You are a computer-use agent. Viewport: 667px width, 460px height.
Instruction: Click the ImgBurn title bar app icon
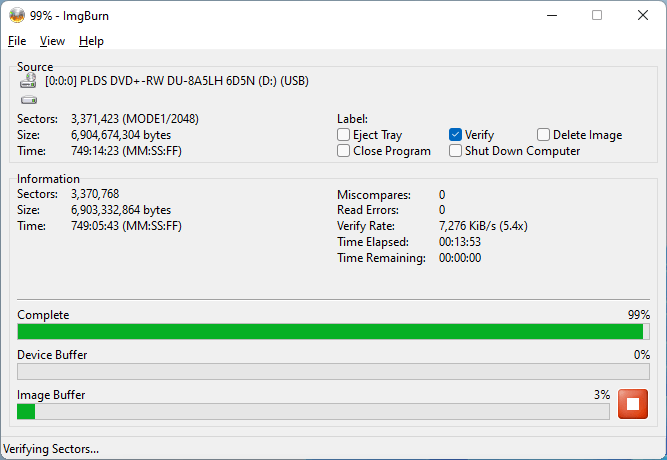[x=17, y=15]
